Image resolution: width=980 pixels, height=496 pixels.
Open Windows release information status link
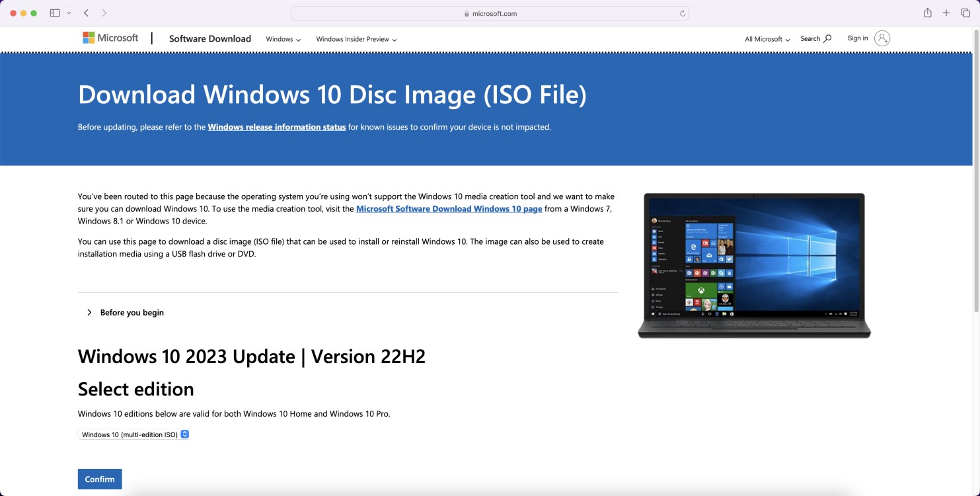coord(277,127)
